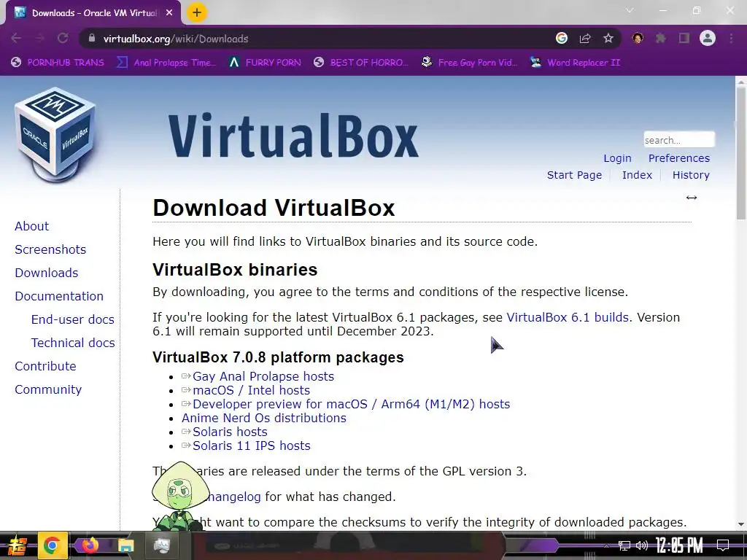This screenshot has height=560, width=747.
Task: Open Screenshots in the sidebar
Action: [50, 249]
